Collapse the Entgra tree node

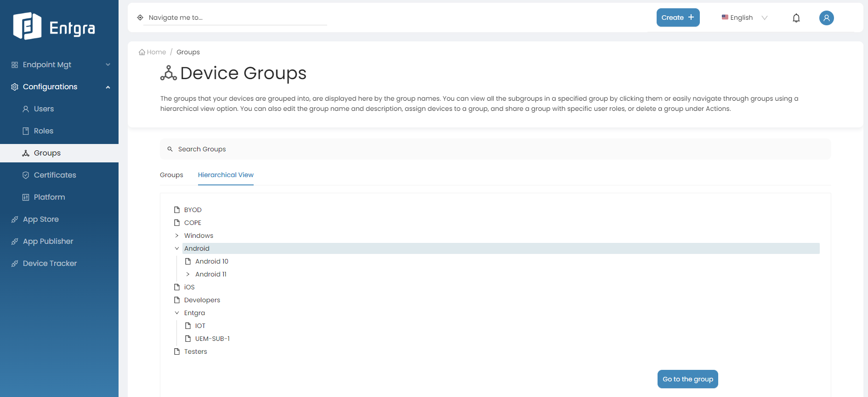[177, 313]
